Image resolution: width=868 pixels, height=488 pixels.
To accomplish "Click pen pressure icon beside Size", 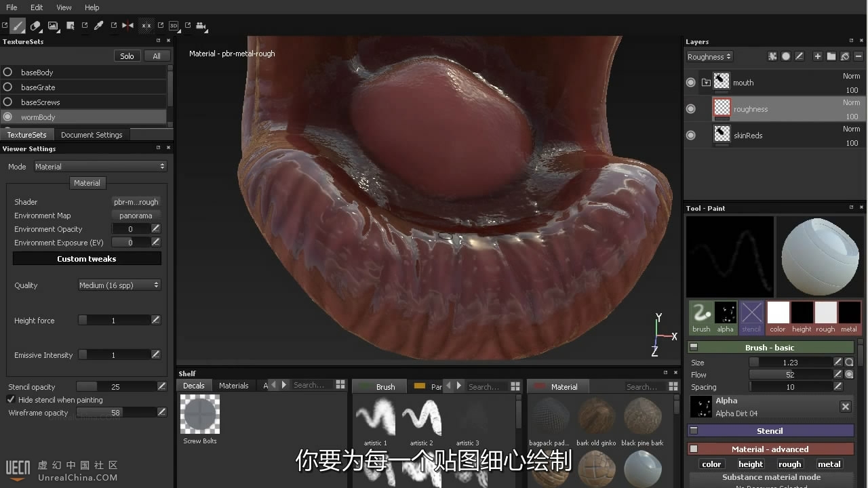I will (838, 362).
